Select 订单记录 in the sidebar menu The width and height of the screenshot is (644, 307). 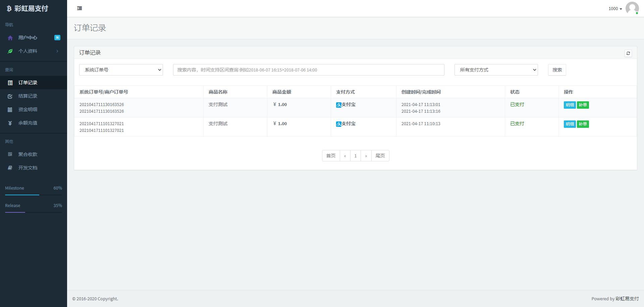(x=28, y=83)
